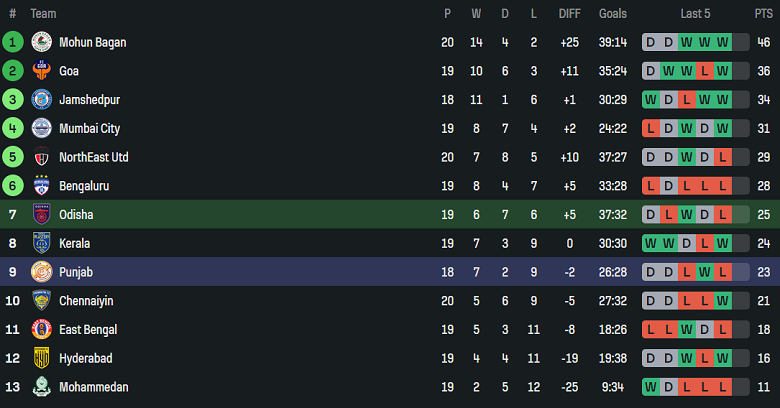Click the Jamshedpur club badge
Screen dimensions: 780x408
[x=41, y=99]
